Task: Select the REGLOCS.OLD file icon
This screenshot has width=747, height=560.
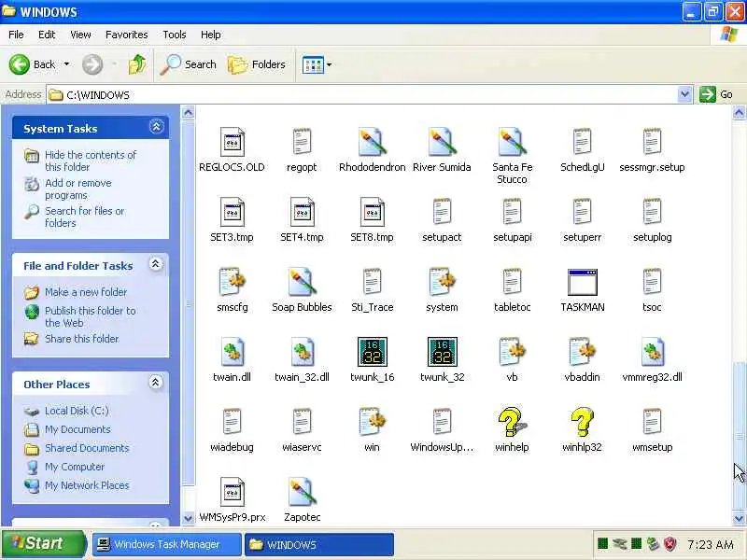Action: tap(232, 142)
